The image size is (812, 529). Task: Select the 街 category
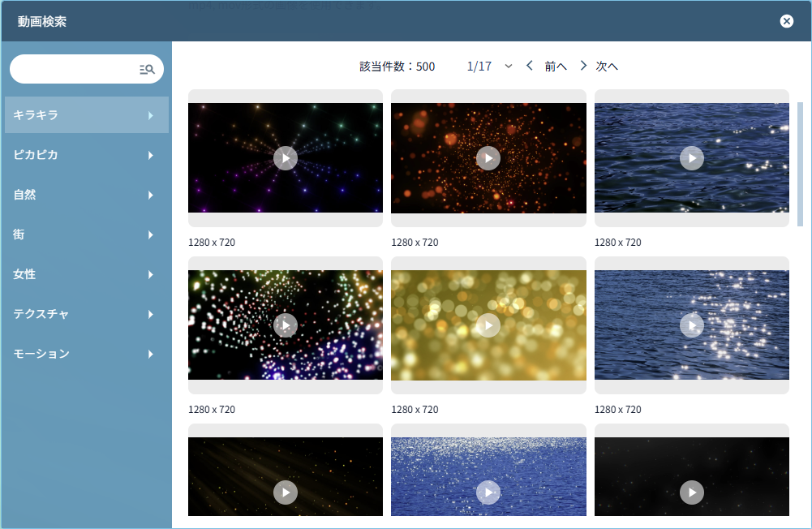[x=87, y=234]
